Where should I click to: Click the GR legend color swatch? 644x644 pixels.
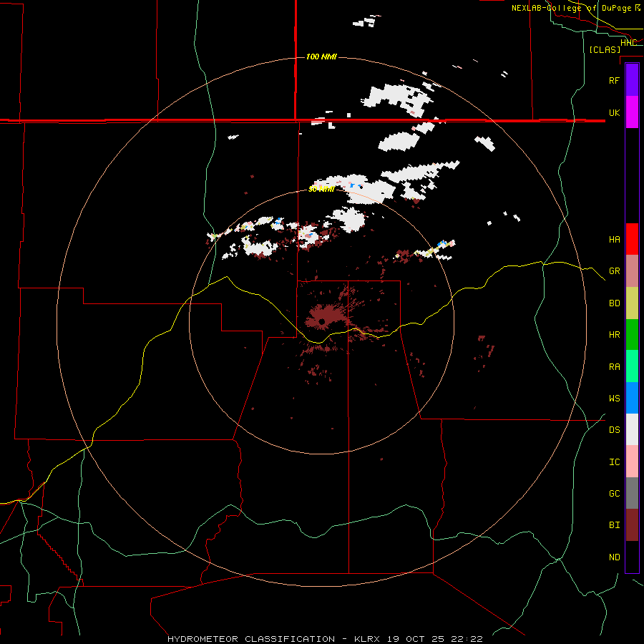632,271
